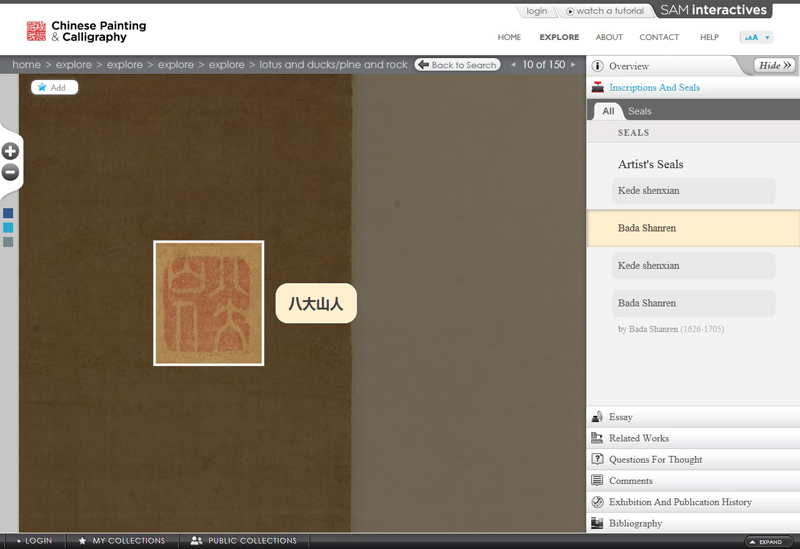Click the 八大山人 seal label bubble
Viewport: 800px width, 549px height.
(316, 303)
